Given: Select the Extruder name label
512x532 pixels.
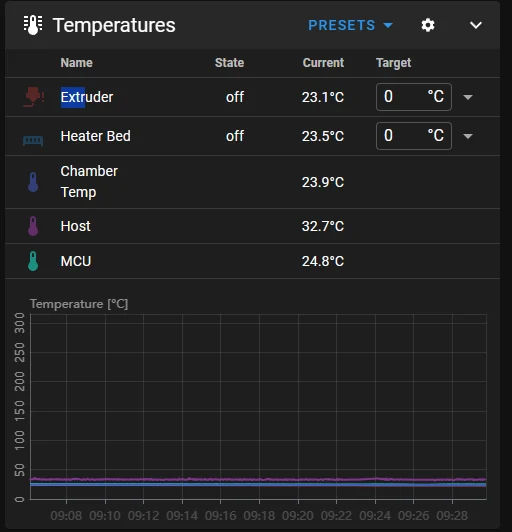Looking at the screenshot, I should pyautogui.click(x=87, y=97).
